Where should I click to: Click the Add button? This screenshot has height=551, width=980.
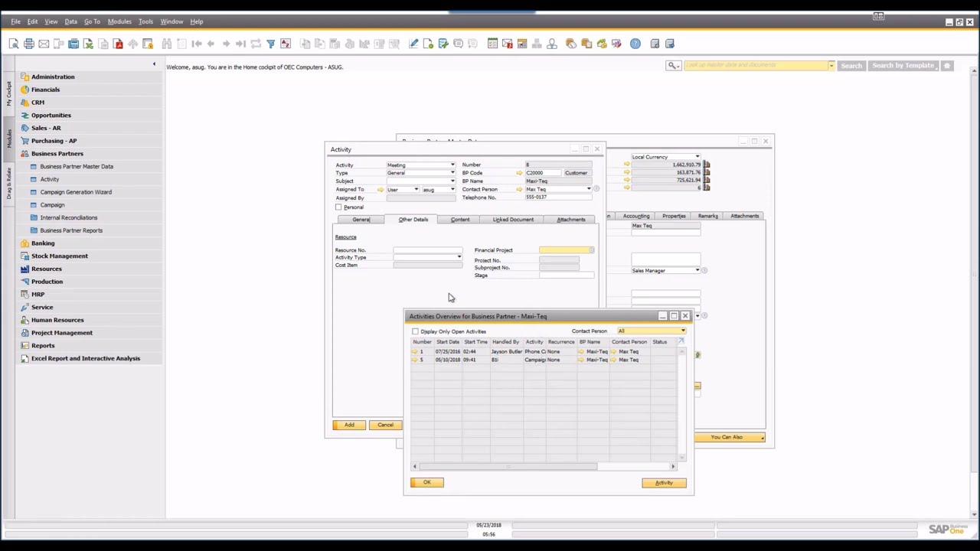pos(349,425)
